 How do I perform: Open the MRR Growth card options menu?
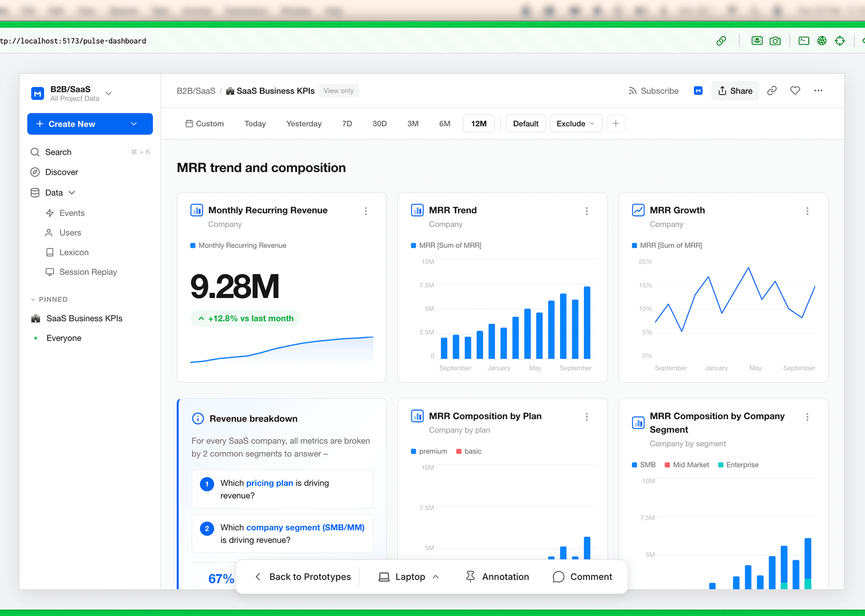click(807, 211)
